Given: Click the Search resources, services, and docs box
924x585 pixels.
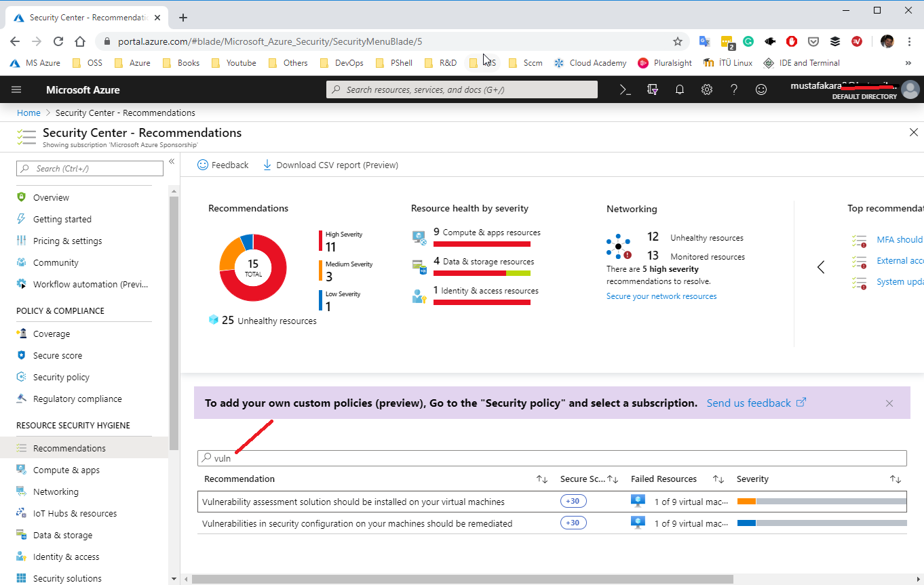Looking at the screenshot, I should [x=462, y=89].
